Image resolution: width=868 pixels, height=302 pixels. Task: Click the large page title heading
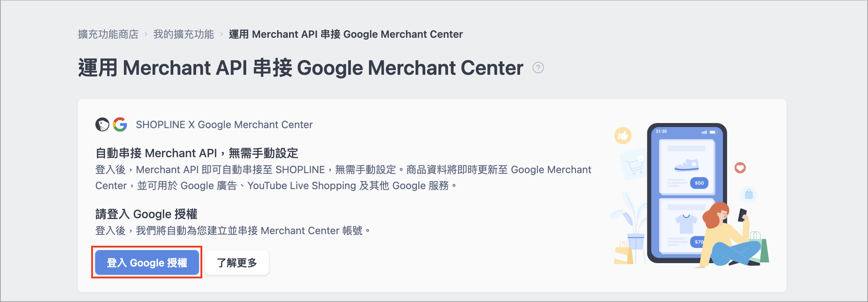pyautogui.click(x=301, y=68)
